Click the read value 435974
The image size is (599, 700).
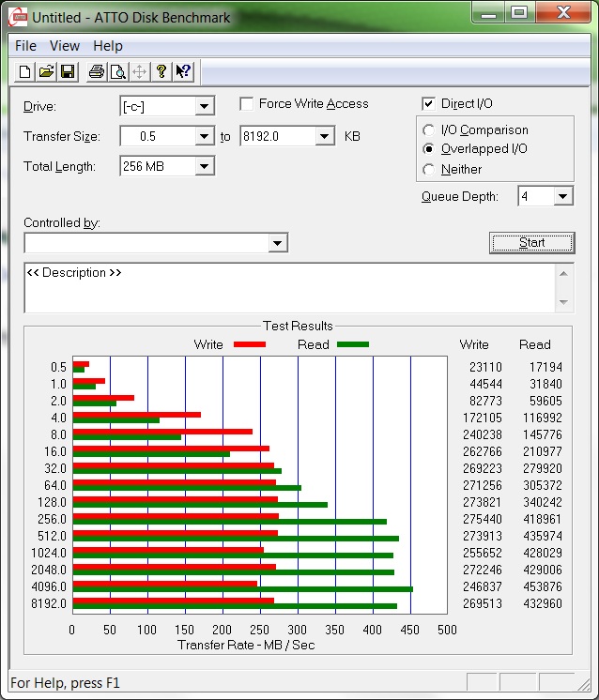point(543,536)
